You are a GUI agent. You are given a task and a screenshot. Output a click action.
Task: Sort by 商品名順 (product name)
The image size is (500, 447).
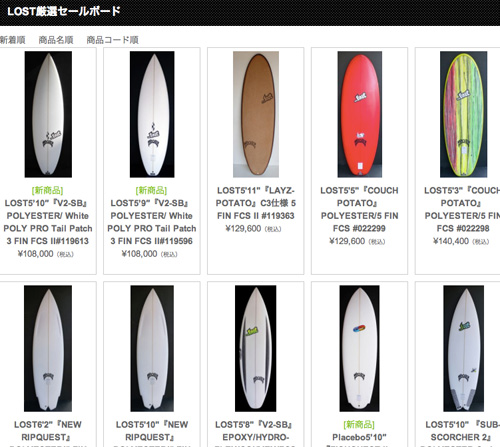[56, 40]
